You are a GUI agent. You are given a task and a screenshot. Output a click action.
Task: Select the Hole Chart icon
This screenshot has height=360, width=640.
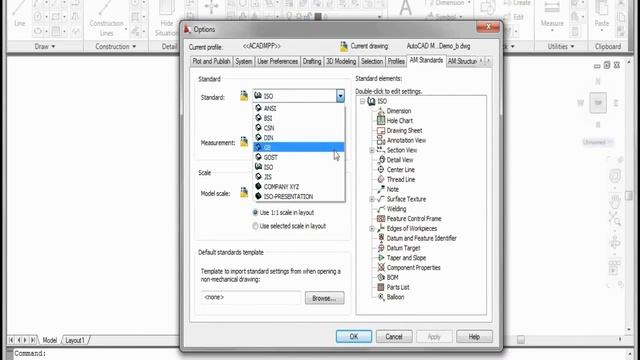click(x=381, y=120)
